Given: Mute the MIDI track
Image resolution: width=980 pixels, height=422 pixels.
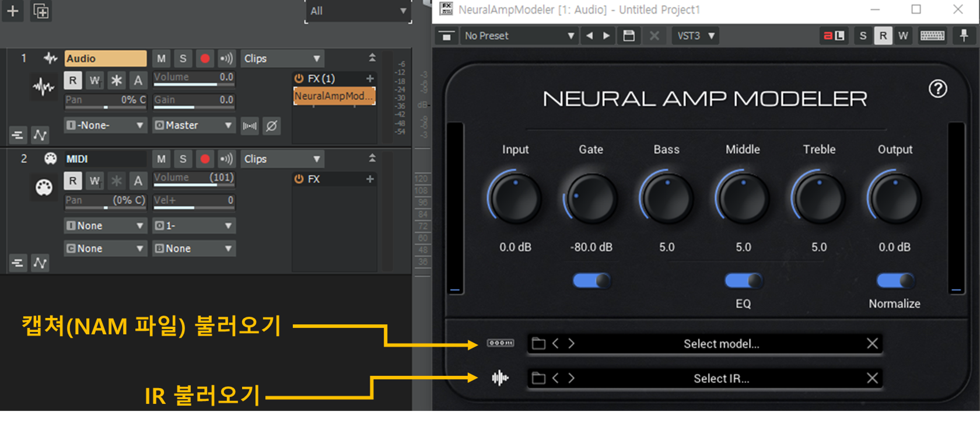Looking at the screenshot, I should 161,159.
